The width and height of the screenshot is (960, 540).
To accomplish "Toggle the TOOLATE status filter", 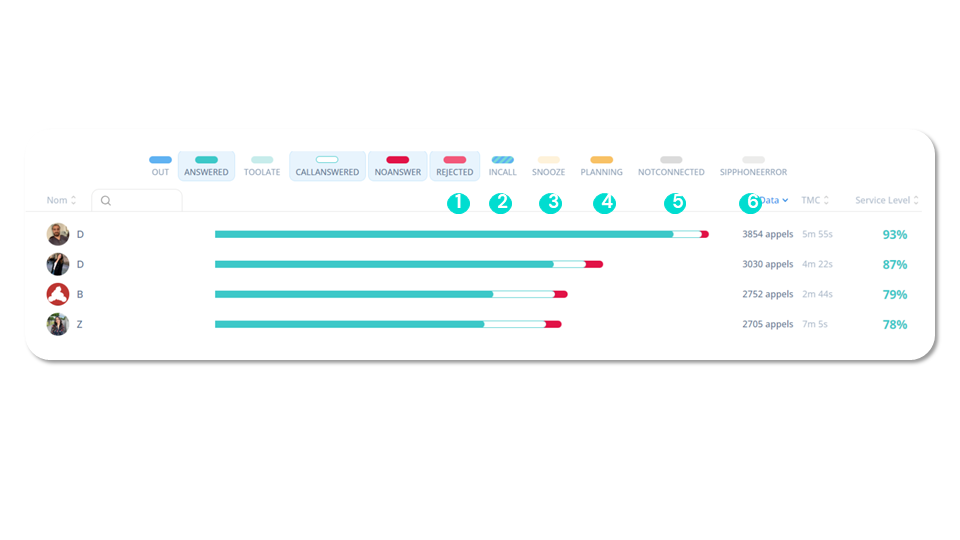I will [262, 166].
